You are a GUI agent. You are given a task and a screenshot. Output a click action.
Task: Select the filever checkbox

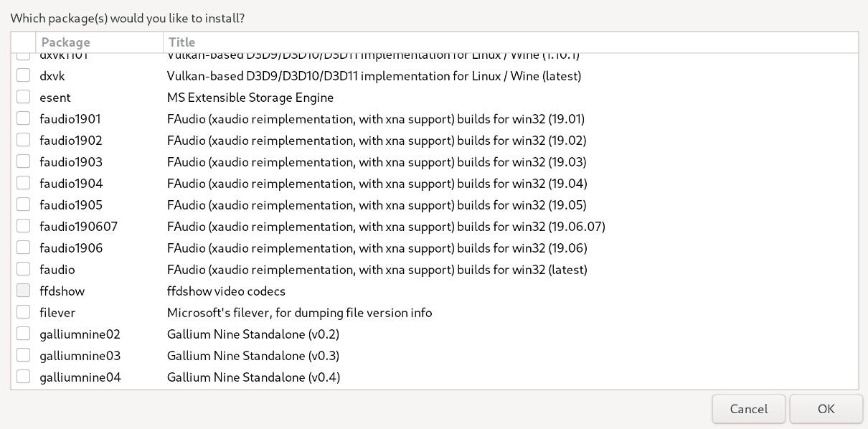(x=23, y=312)
